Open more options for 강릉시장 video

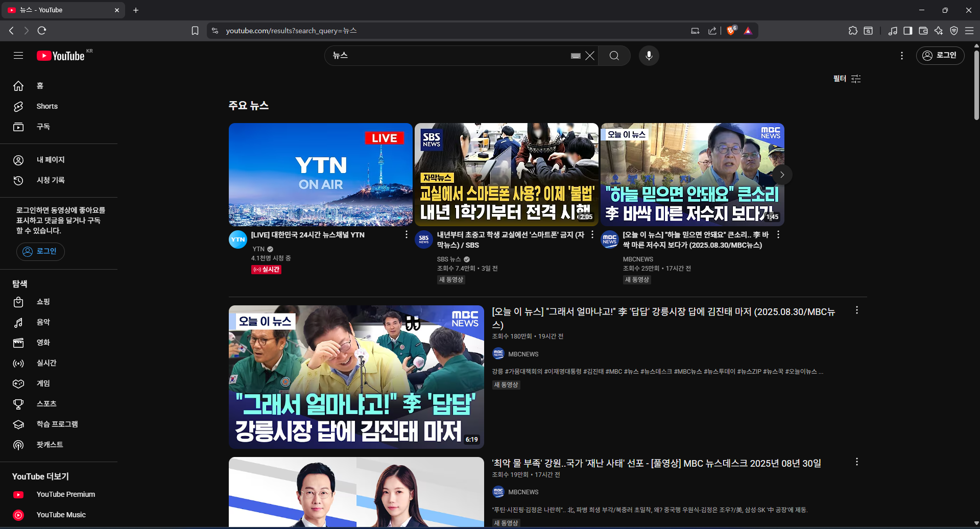tap(857, 310)
